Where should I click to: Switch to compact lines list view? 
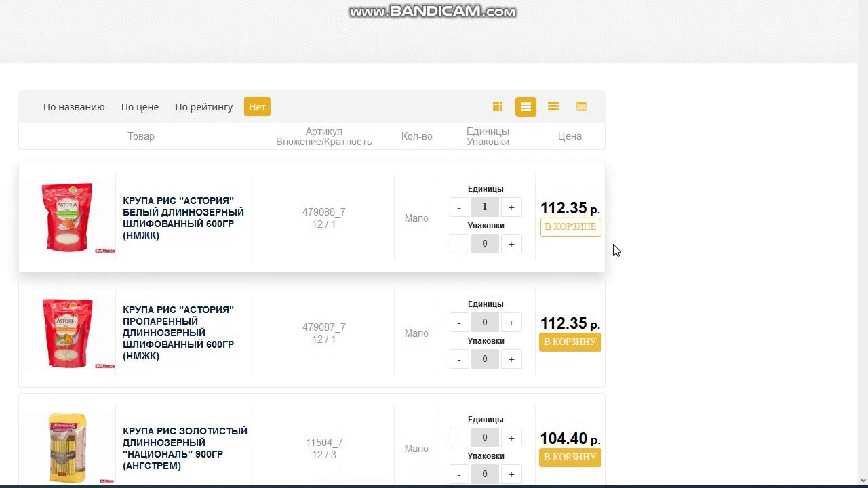[553, 106]
